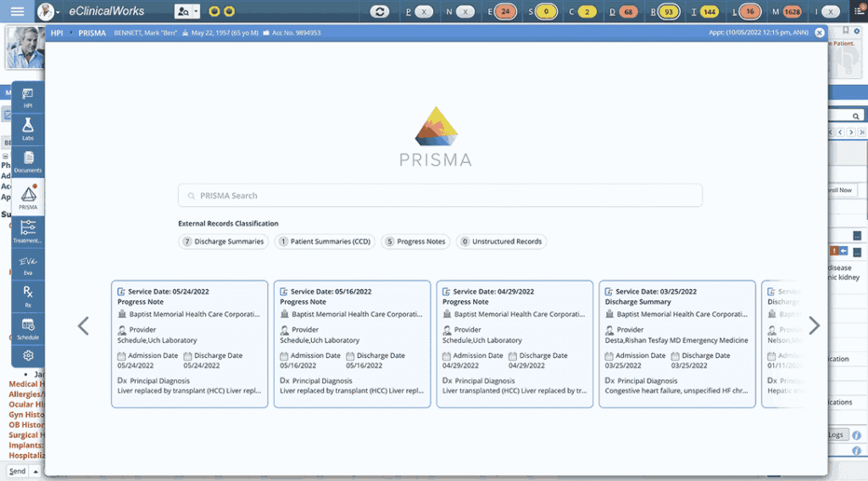Image resolution: width=868 pixels, height=481 pixels.
Task: Click the background search magnifier icon
Action: click(x=856, y=116)
